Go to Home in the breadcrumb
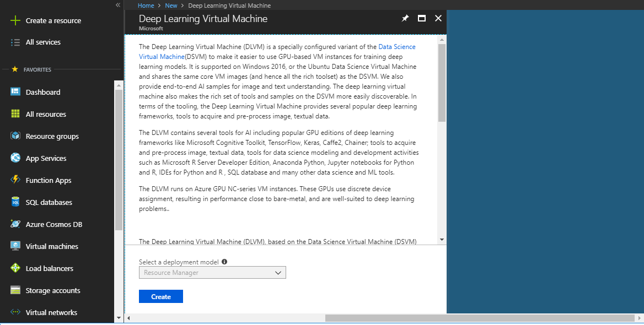 pyautogui.click(x=146, y=6)
